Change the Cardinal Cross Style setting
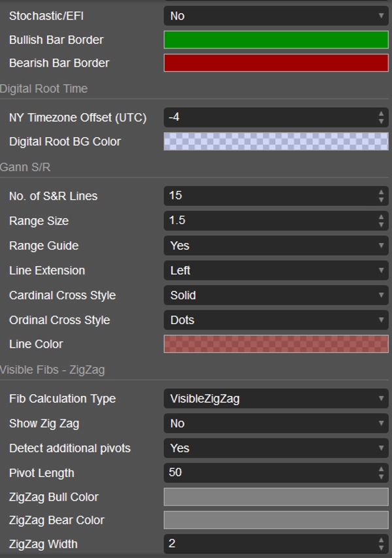The width and height of the screenshot is (392, 558). tap(274, 295)
